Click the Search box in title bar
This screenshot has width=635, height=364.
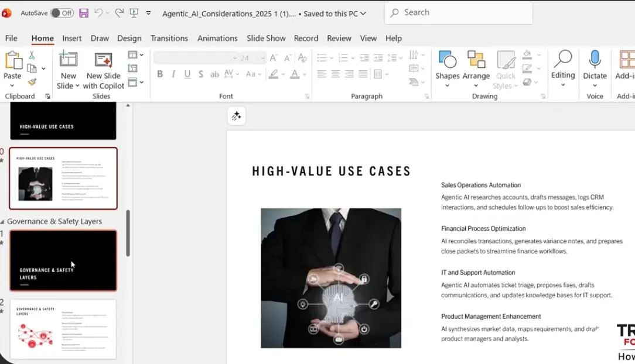pyautogui.click(x=458, y=13)
